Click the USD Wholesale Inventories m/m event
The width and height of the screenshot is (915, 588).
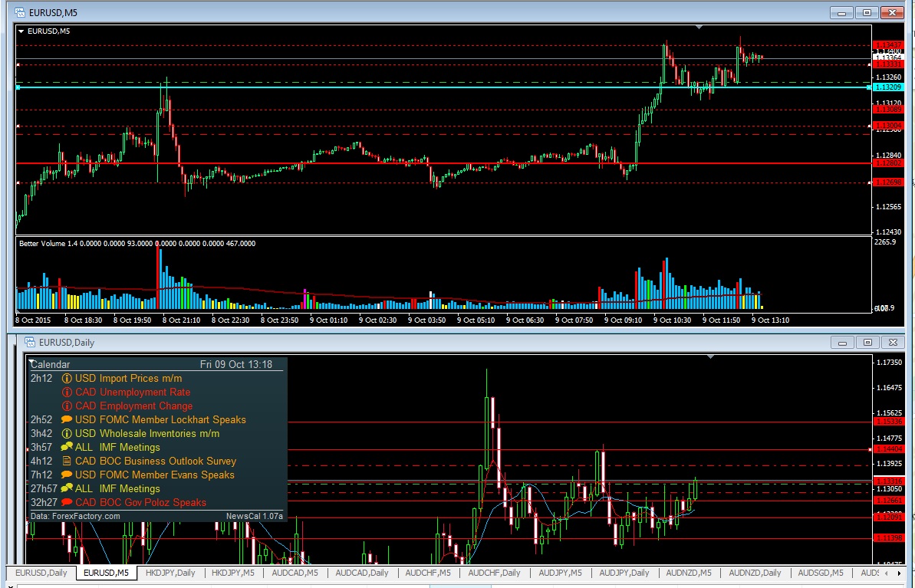pyautogui.click(x=147, y=433)
